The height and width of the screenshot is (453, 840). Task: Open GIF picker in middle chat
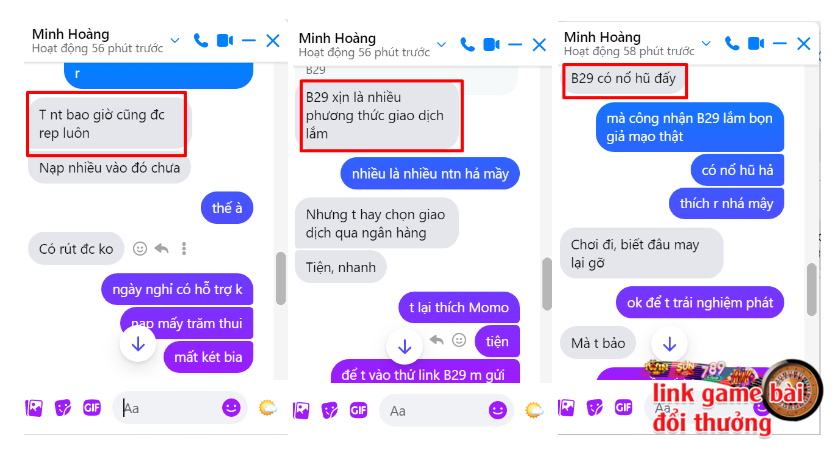tap(358, 411)
